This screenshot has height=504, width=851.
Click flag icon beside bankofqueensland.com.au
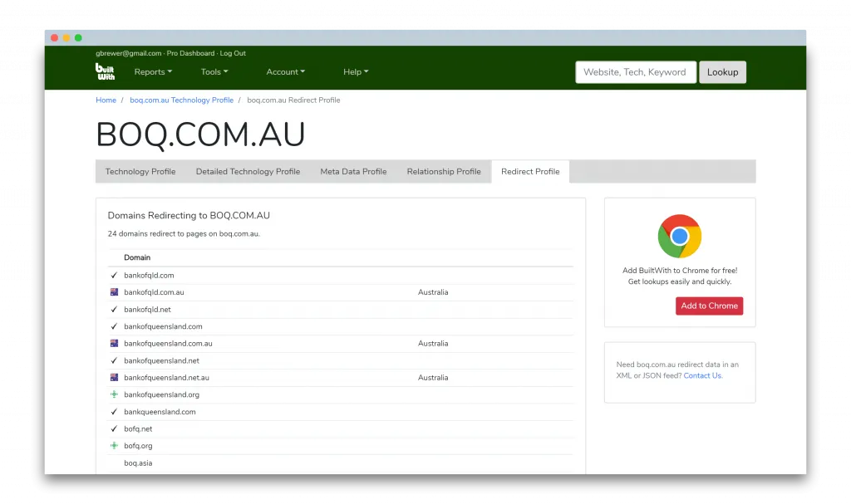click(x=114, y=344)
